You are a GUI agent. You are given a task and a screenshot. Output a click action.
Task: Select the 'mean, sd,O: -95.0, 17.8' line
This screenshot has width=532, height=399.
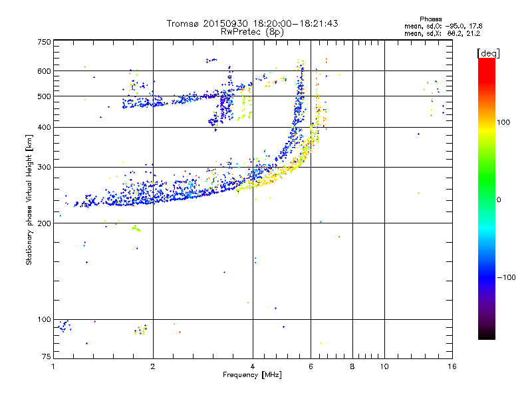[x=443, y=26]
